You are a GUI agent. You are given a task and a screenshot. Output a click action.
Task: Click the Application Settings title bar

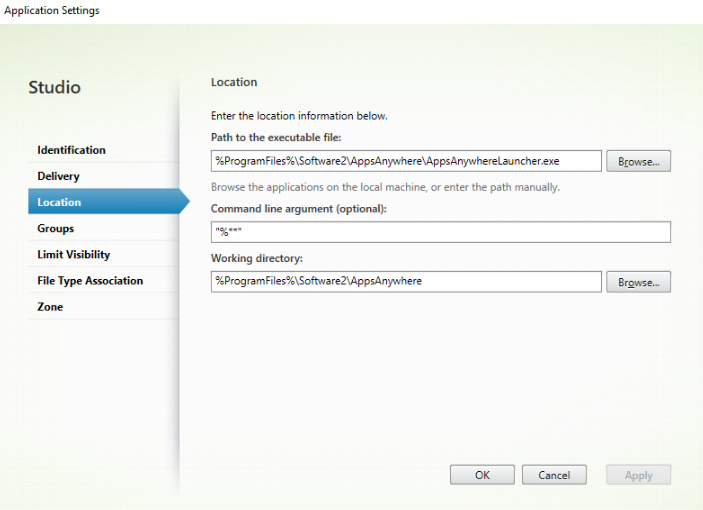pyautogui.click(x=51, y=10)
